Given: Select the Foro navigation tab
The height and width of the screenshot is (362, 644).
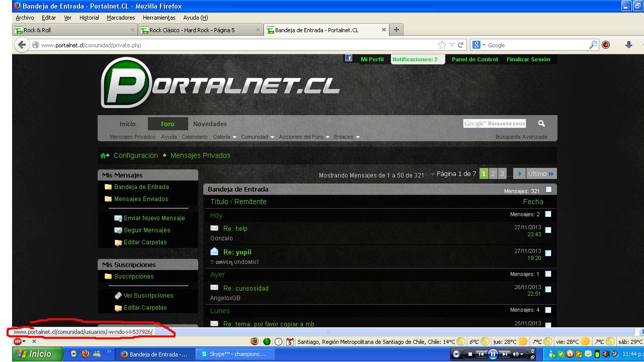Looking at the screenshot, I should pos(168,124).
